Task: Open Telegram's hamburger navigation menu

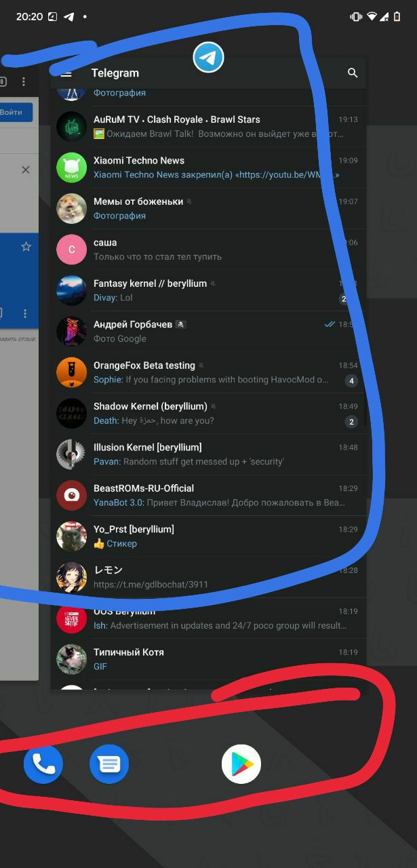Action: tap(66, 73)
